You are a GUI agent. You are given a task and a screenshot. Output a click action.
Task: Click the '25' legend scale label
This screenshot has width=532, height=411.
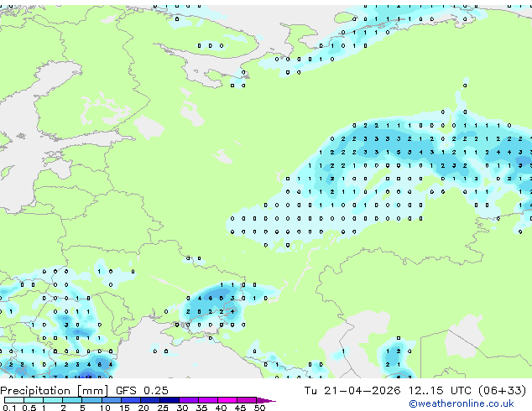click(x=163, y=408)
